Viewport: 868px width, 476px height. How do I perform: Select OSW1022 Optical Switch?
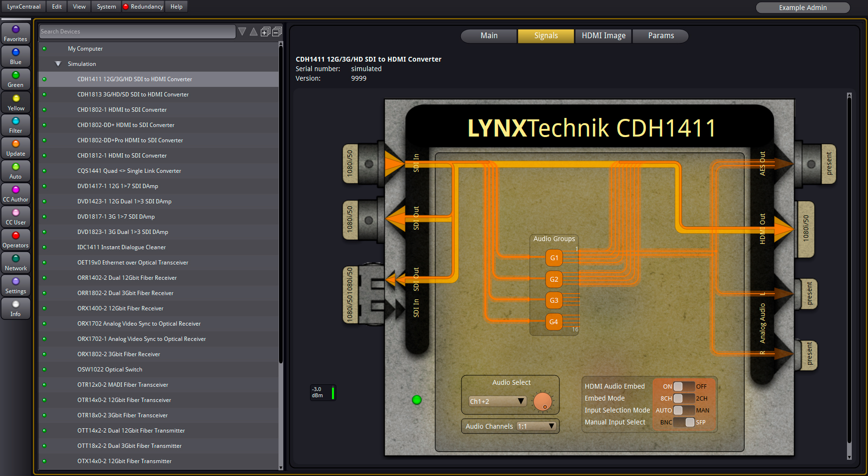pyautogui.click(x=159, y=370)
